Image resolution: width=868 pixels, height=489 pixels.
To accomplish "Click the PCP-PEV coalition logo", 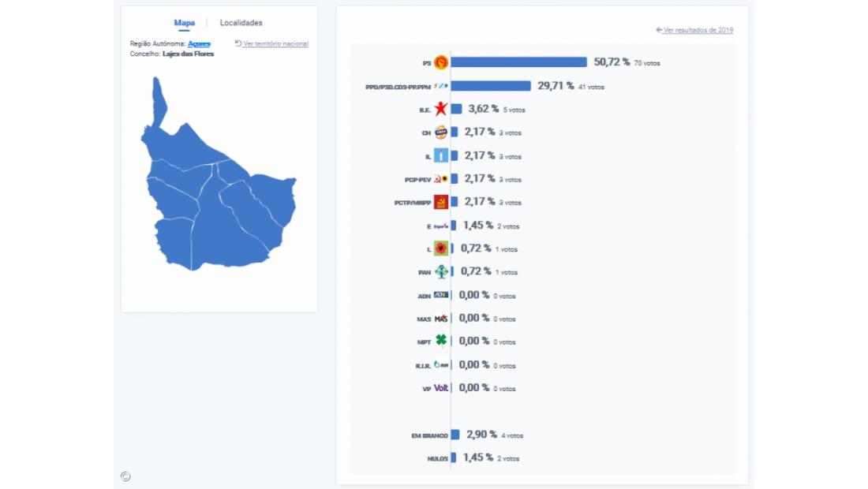I will [441, 179].
